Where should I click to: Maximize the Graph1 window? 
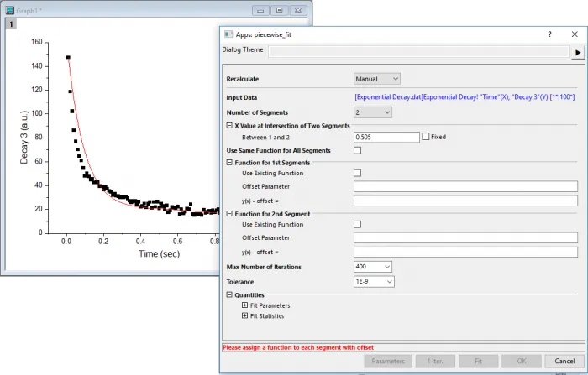tap(280, 11)
